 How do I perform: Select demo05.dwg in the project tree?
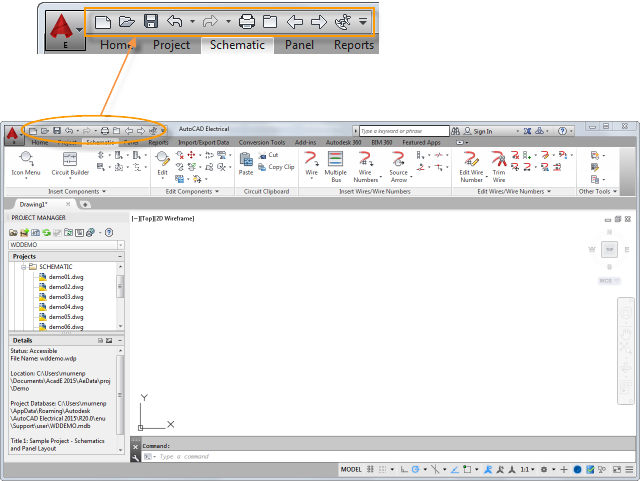(x=61, y=317)
